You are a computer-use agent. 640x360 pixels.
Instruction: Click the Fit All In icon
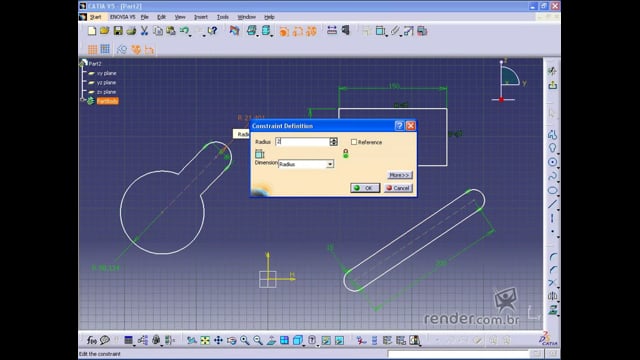(205, 340)
